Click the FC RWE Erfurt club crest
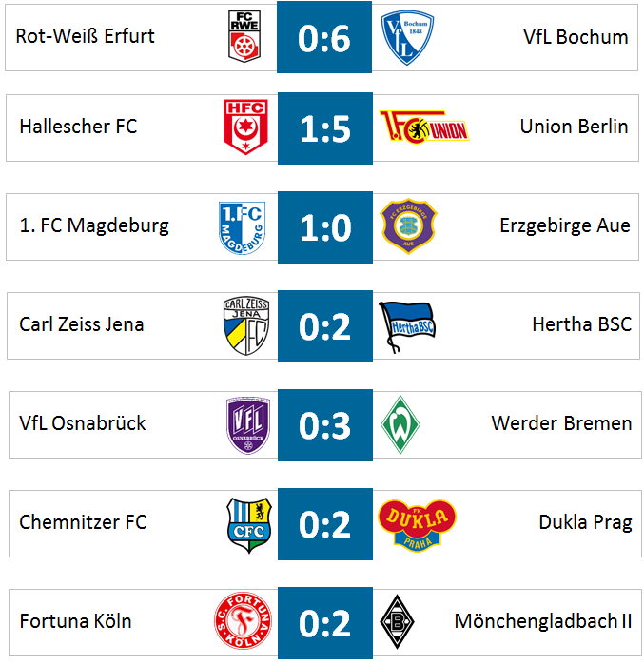 244,36
